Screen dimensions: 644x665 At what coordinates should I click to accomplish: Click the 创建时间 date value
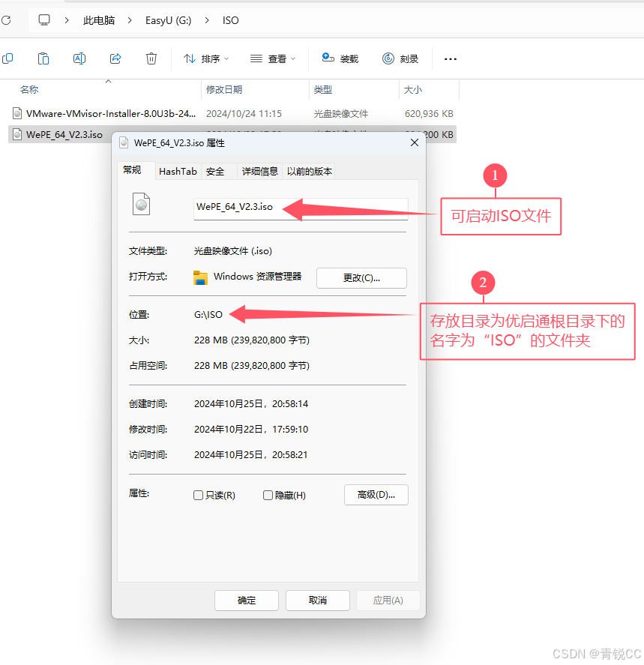pyautogui.click(x=251, y=404)
